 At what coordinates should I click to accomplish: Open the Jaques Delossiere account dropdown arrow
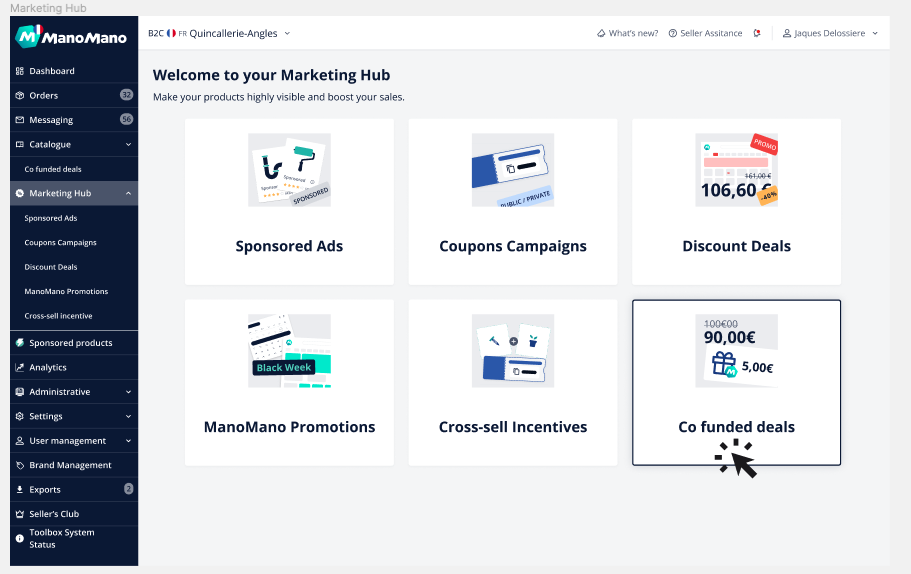tap(875, 33)
